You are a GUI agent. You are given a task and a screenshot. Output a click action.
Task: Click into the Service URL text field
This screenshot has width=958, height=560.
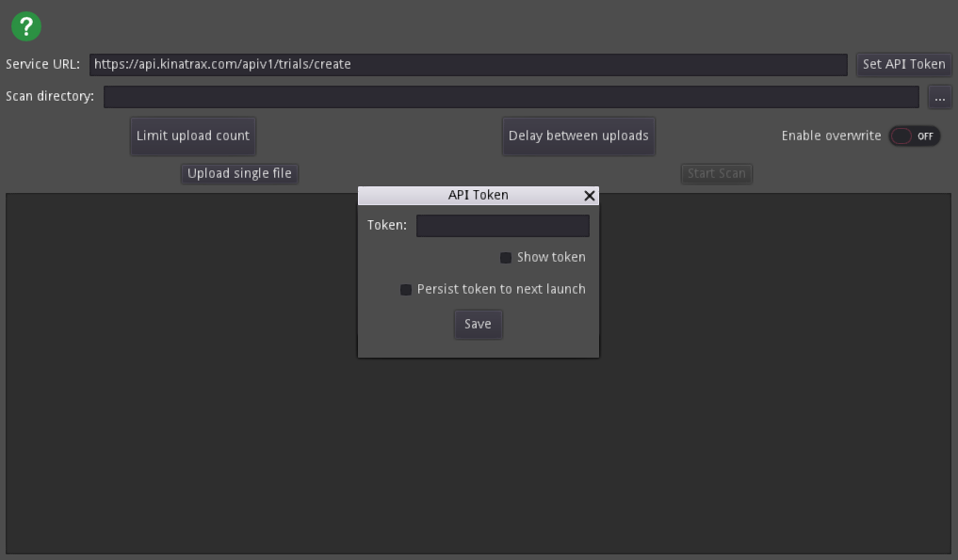pos(468,65)
